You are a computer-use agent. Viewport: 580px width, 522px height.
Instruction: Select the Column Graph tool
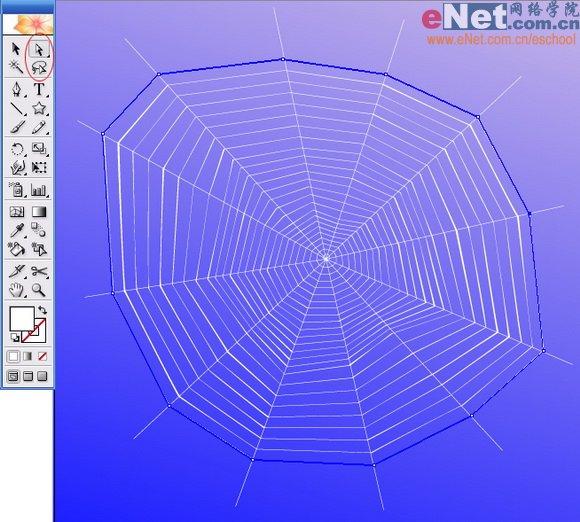pos(39,190)
